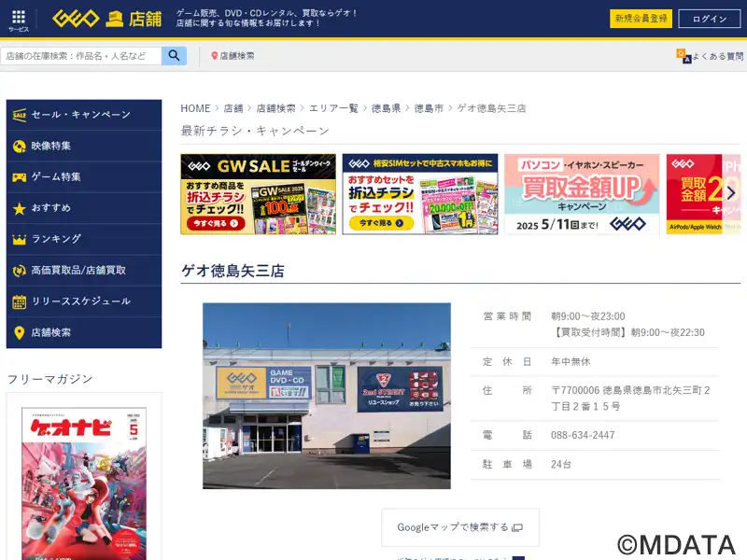Open リリーススケジュール in the sidebar

pyautogui.click(x=84, y=301)
